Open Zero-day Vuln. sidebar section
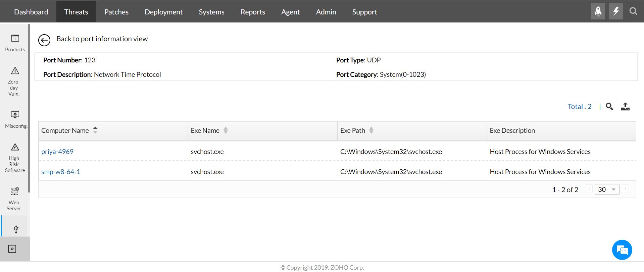Viewport: 644px width, 272px height. coord(15,81)
